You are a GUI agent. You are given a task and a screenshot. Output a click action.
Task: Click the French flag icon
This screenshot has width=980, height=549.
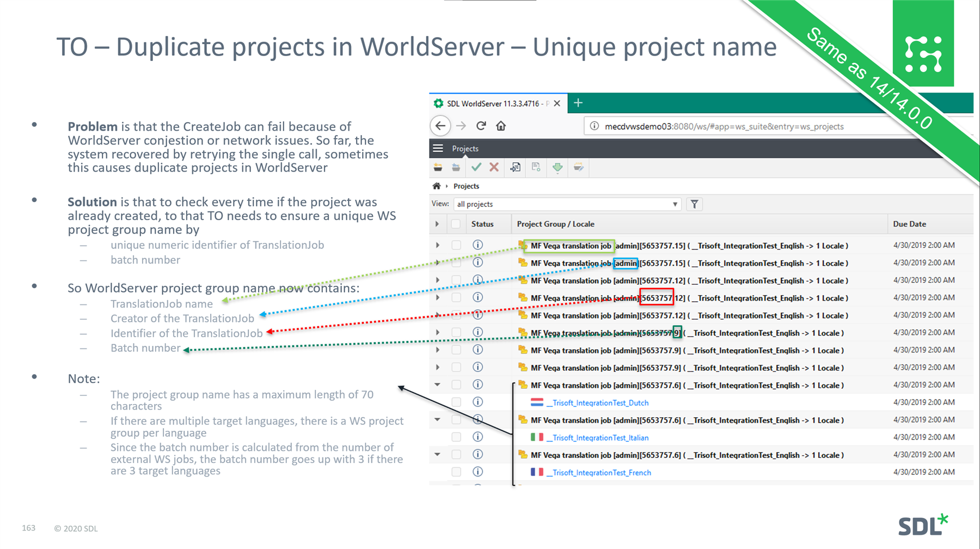(x=537, y=472)
